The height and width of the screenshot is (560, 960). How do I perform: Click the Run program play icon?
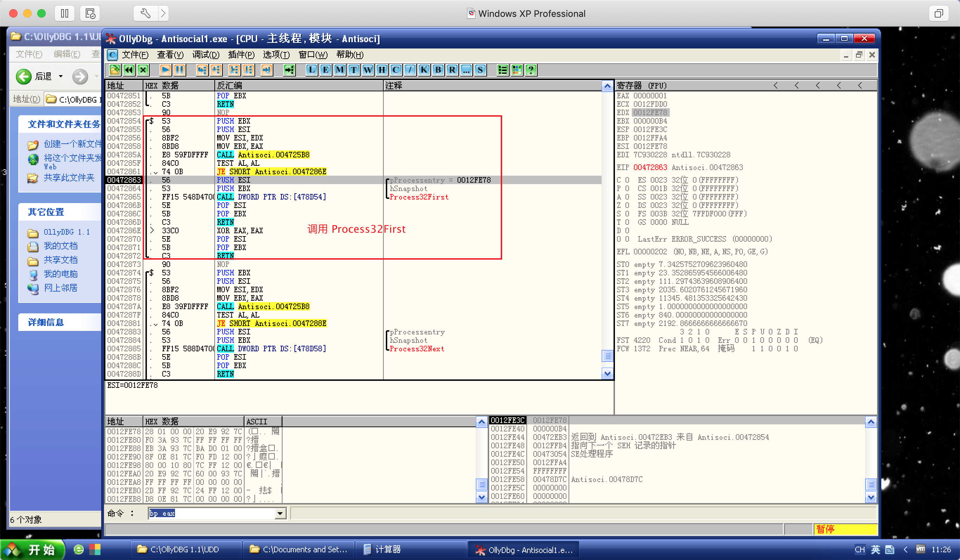166,70
